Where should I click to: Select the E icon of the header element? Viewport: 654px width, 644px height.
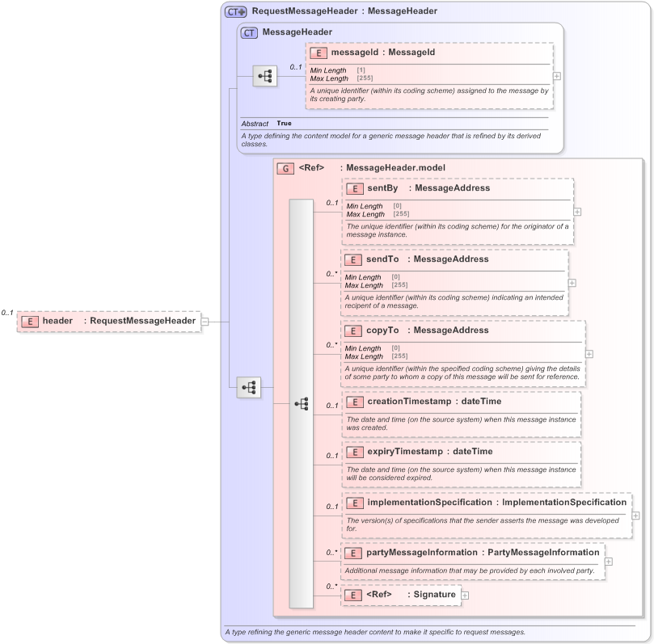pyautogui.click(x=29, y=321)
